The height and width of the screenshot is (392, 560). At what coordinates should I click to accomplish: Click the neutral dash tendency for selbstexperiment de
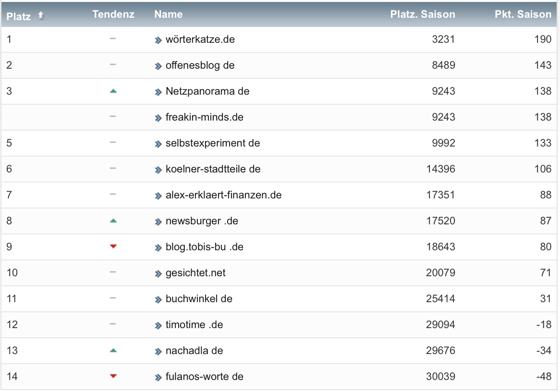coord(113,142)
